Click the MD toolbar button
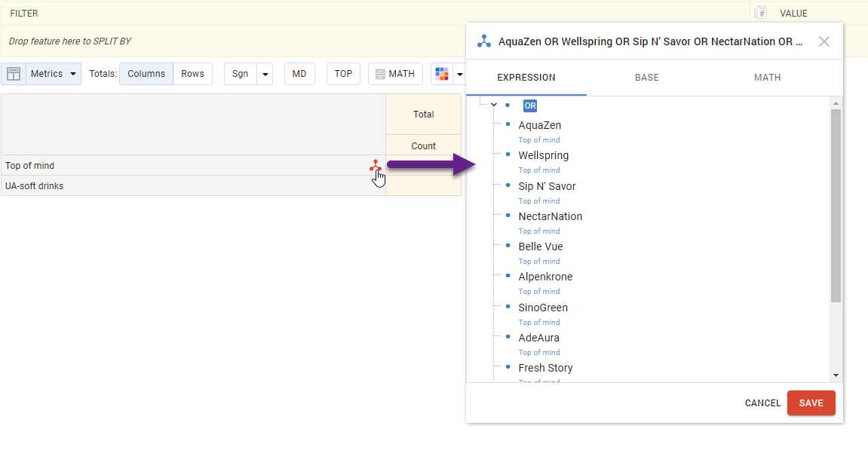Viewport: 868px width, 453px height. tap(299, 73)
